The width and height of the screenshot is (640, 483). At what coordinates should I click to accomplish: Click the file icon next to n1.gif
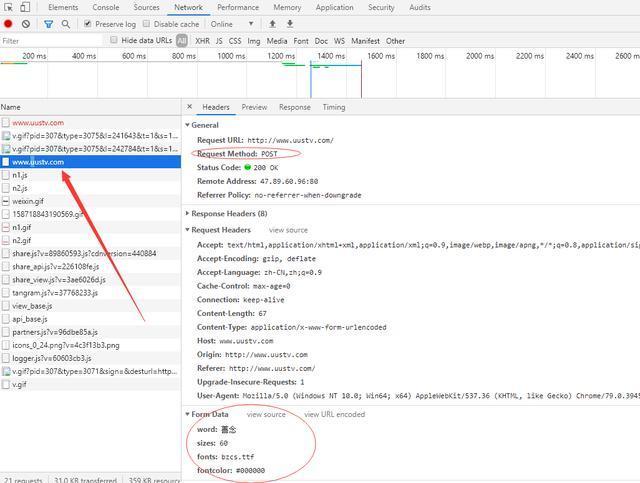(x=6, y=227)
